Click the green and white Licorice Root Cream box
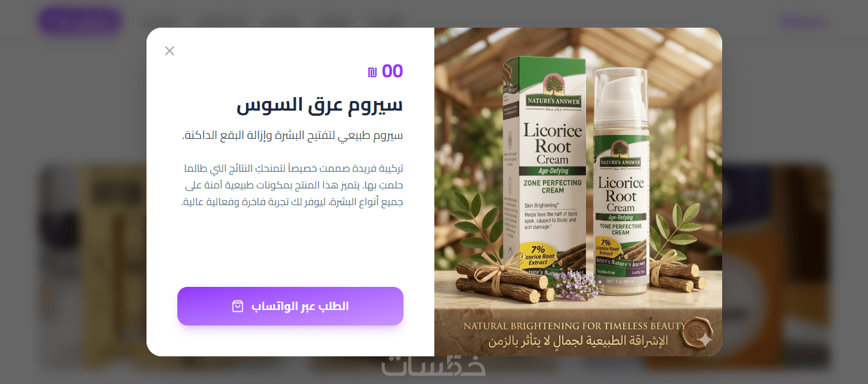Screen dimensions: 868x384 coord(545,169)
